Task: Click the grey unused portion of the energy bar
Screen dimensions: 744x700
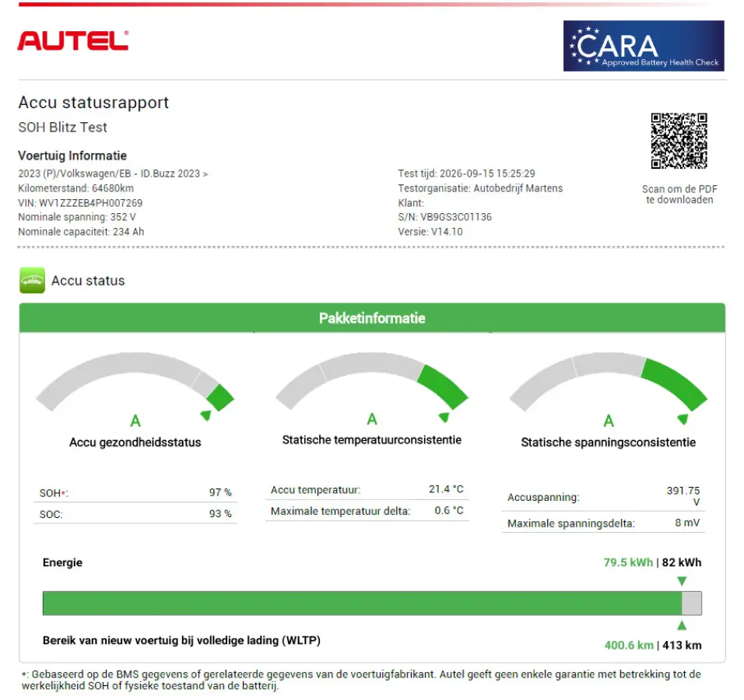Action: pyautogui.click(x=692, y=604)
